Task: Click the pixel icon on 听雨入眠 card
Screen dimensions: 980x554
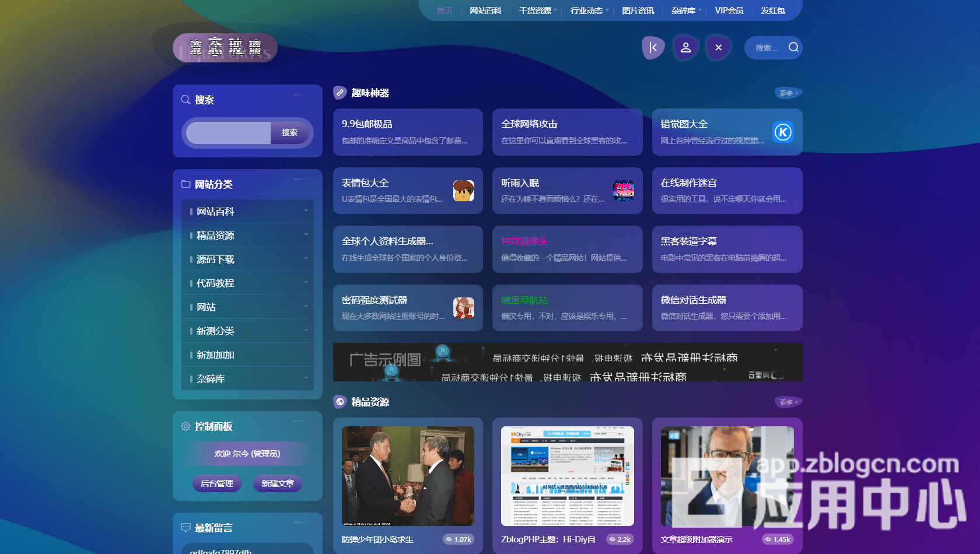Action: [623, 191]
